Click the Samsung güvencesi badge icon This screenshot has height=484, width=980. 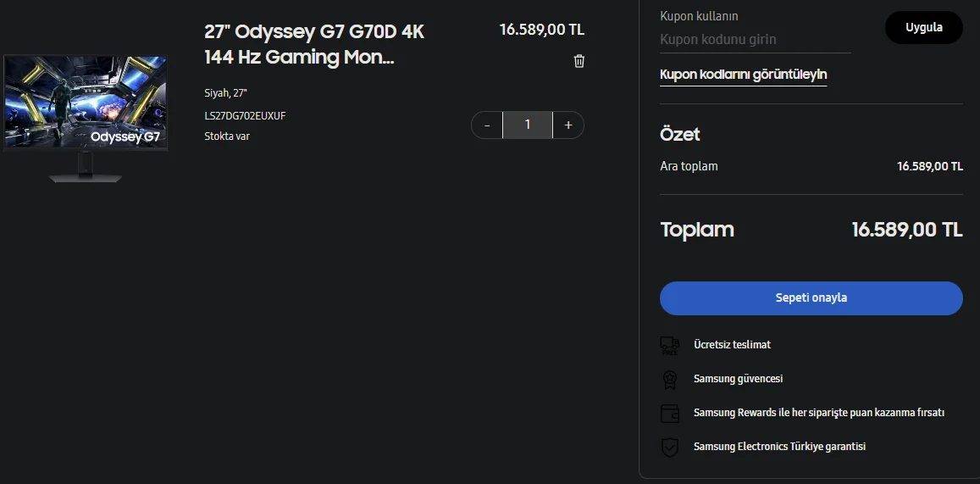[669, 379]
